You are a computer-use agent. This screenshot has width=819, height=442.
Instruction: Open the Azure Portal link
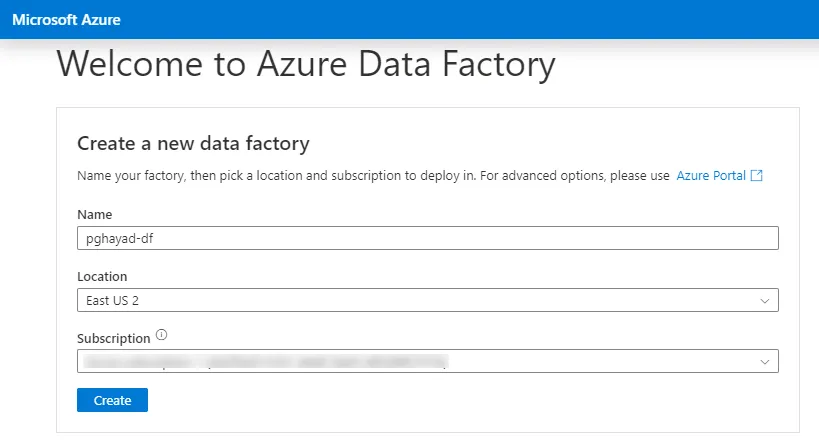click(x=711, y=176)
